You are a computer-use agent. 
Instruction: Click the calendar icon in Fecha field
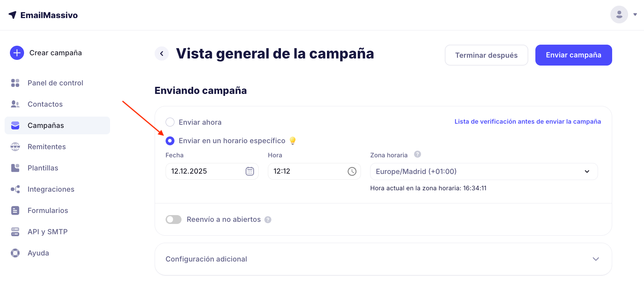pos(250,172)
